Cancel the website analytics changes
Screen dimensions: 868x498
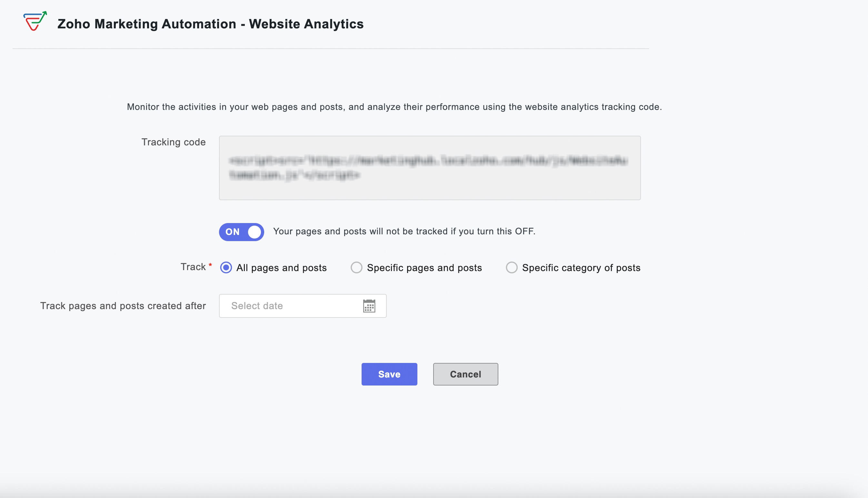pos(465,374)
